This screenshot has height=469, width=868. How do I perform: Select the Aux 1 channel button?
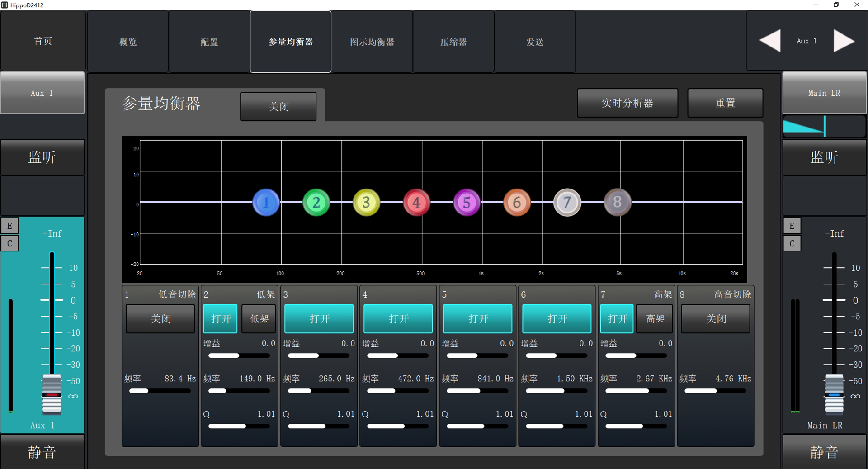pos(42,93)
